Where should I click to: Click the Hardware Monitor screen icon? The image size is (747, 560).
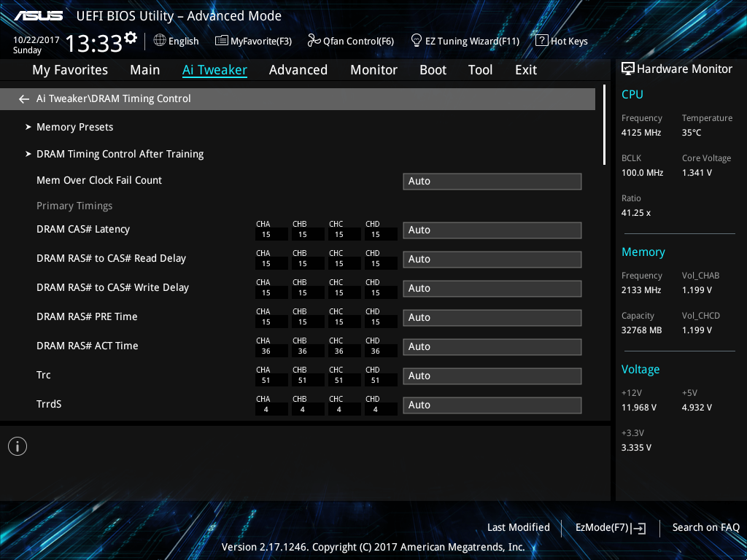[628, 69]
